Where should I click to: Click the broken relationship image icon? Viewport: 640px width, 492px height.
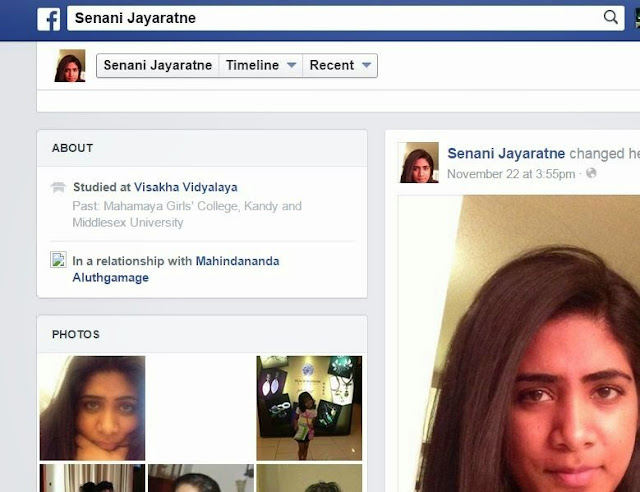pyautogui.click(x=58, y=260)
